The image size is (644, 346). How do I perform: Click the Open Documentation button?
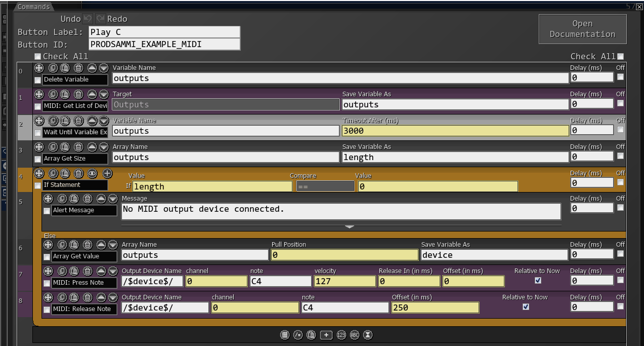click(582, 28)
